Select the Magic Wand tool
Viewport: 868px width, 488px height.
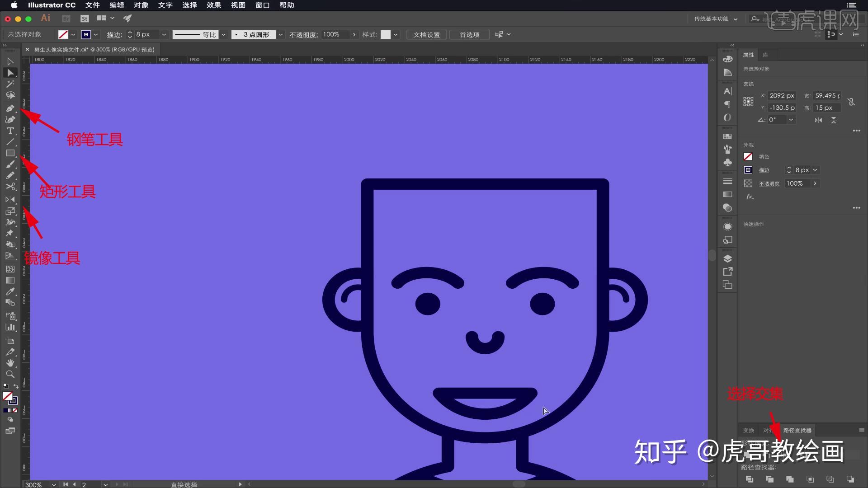(x=10, y=84)
